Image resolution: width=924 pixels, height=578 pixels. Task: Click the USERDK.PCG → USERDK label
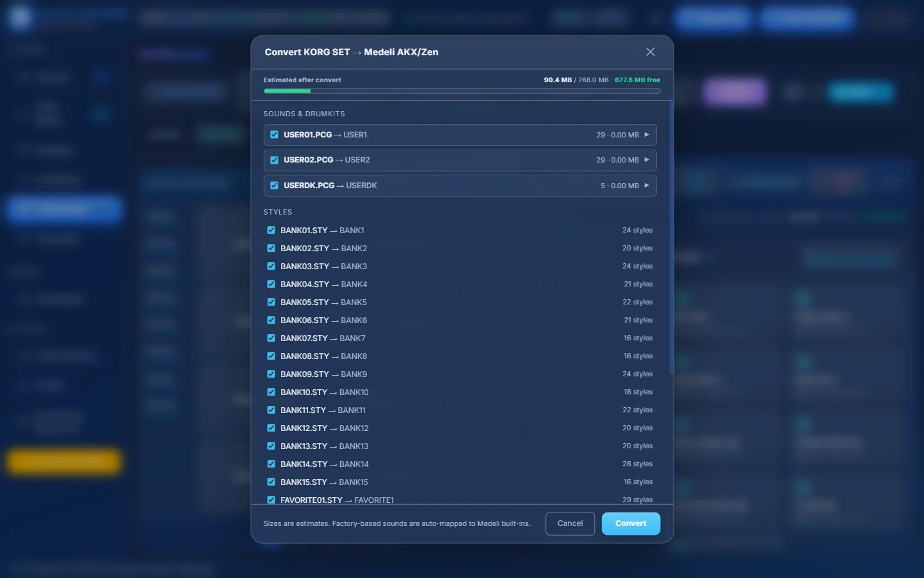[330, 186]
